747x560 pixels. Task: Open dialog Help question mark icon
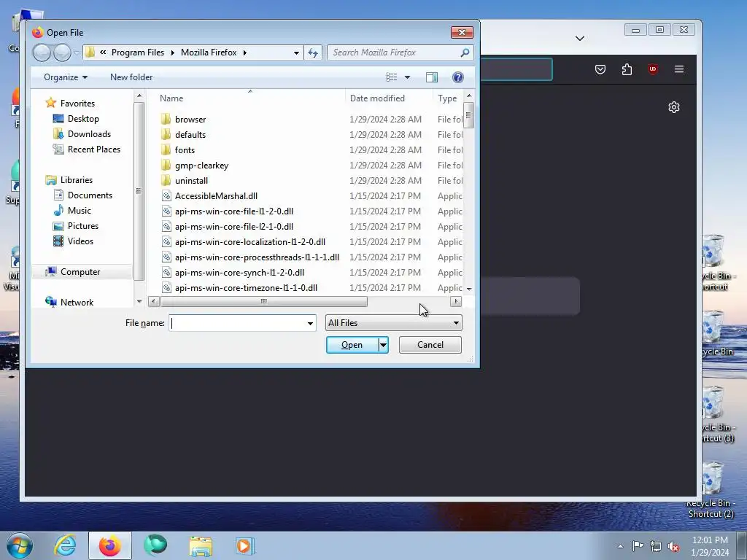pos(458,77)
